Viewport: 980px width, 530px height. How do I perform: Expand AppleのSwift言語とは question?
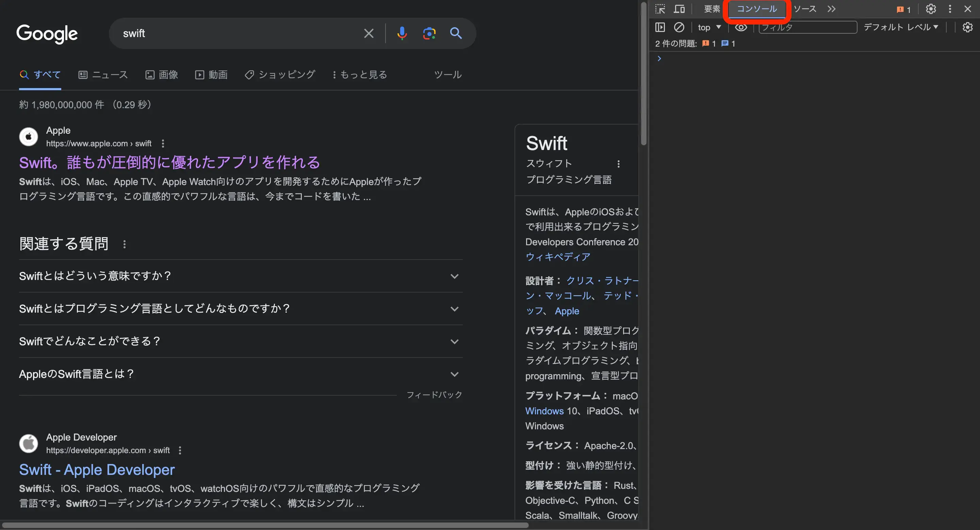point(241,374)
